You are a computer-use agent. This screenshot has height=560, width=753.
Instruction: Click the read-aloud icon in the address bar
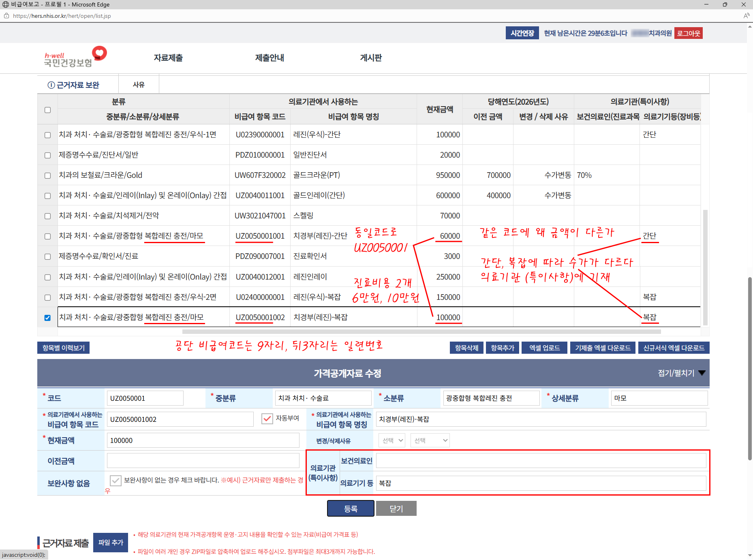[746, 16]
